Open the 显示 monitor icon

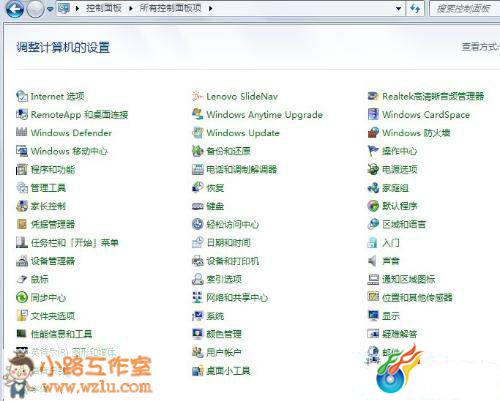pyautogui.click(x=373, y=315)
